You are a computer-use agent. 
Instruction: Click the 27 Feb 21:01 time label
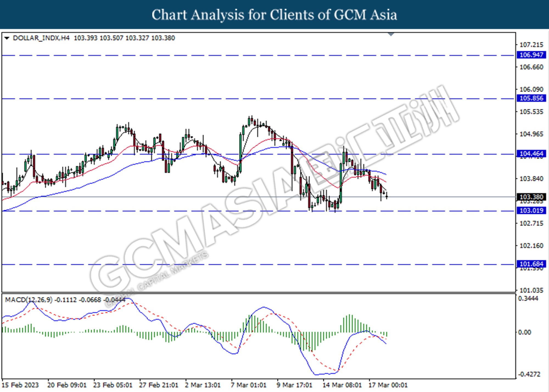pos(159,385)
